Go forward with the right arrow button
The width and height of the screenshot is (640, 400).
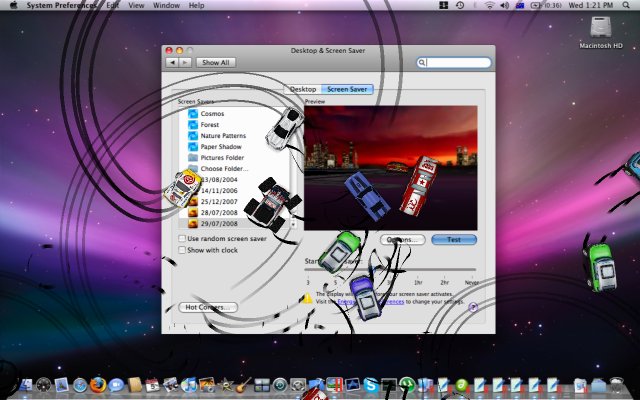pyautogui.click(x=185, y=62)
